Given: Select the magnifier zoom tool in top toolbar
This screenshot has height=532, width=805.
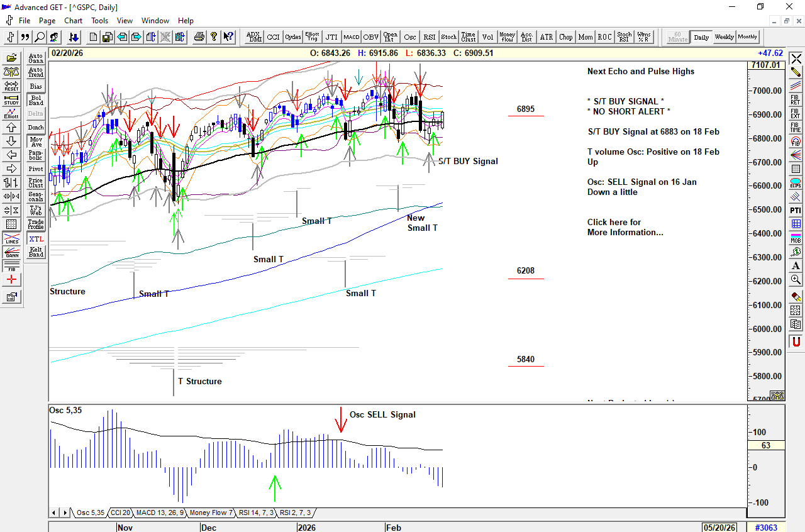Looking at the screenshot, I should (40, 37).
